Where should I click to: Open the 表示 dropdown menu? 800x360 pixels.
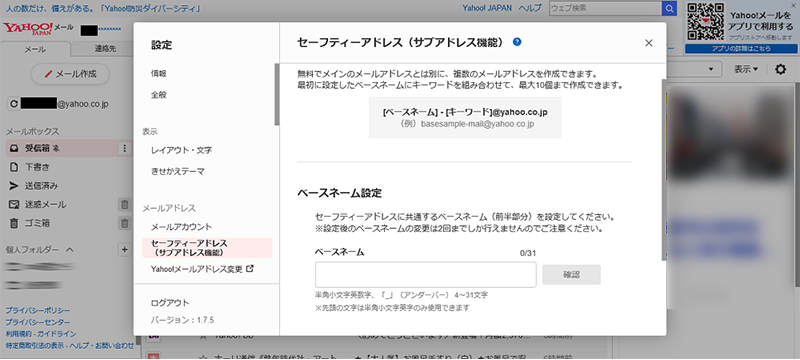(x=746, y=69)
